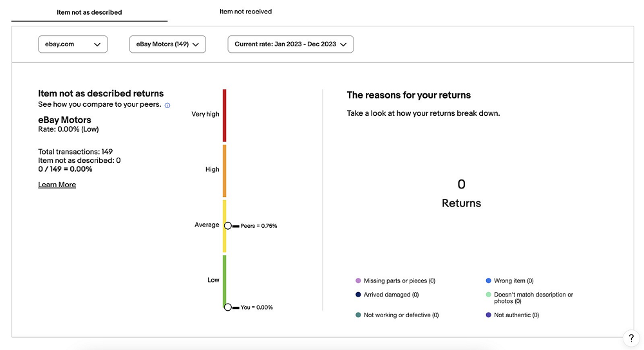644x350 pixels.
Task: Click the 'Very high' scale label
Action: click(x=205, y=114)
